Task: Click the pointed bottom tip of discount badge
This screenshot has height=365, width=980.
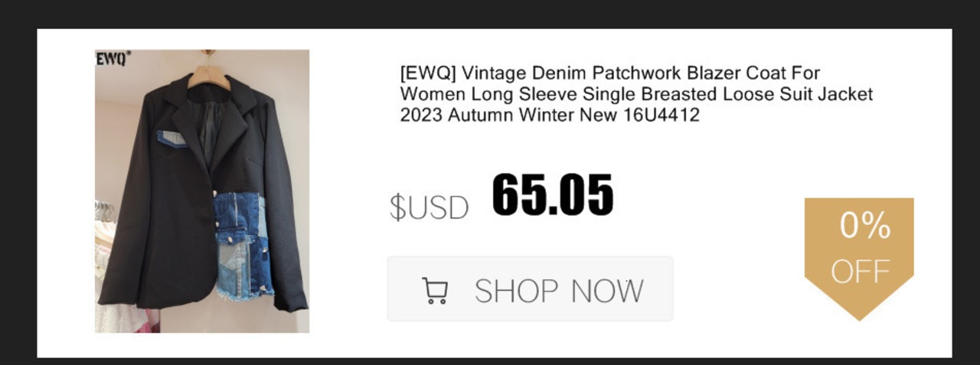Action: (x=859, y=312)
